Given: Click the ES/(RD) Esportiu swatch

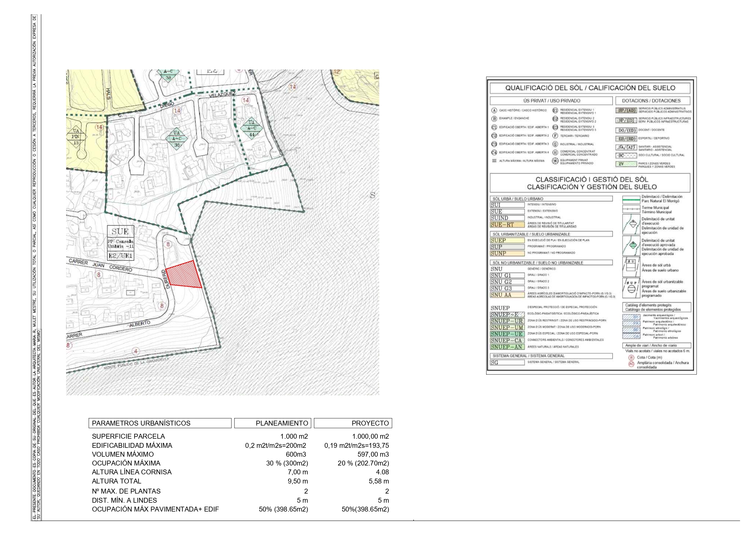Looking at the screenshot, I should (626, 139).
